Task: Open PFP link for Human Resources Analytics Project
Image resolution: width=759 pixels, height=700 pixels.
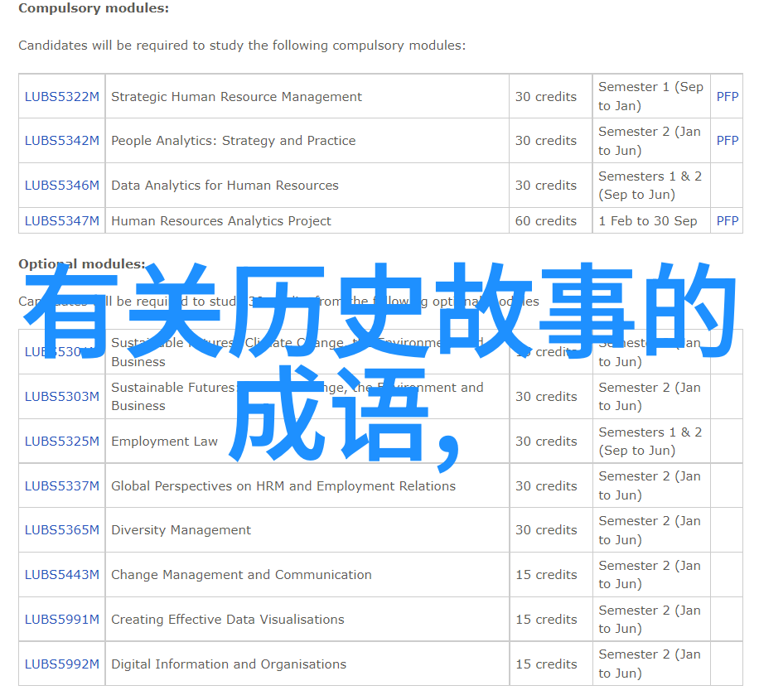Action: pyautogui.click(x=727, y=221)
